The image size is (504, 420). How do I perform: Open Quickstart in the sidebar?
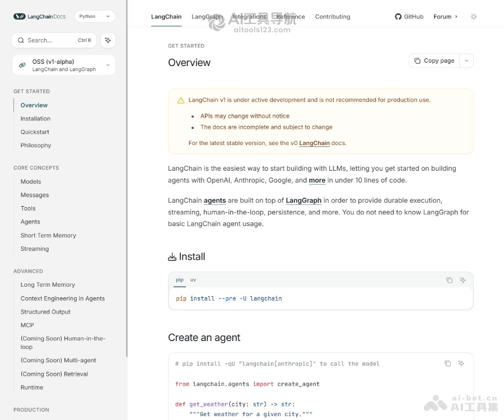pyautogui.click(x=35, y=132)
